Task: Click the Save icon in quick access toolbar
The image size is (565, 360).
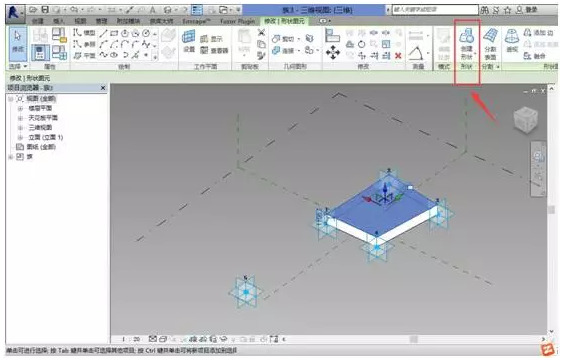Action: click(45, 10)
